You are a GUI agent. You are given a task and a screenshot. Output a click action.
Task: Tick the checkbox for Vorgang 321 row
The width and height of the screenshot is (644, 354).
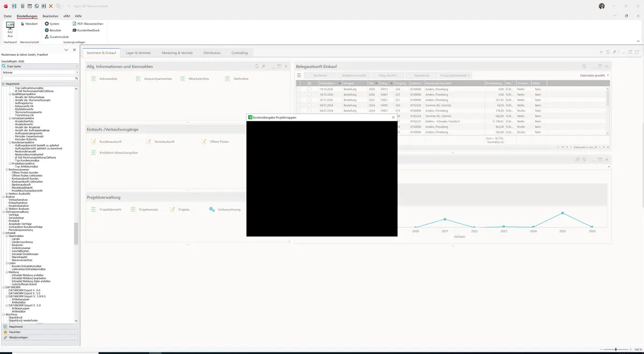click(309, 100)
